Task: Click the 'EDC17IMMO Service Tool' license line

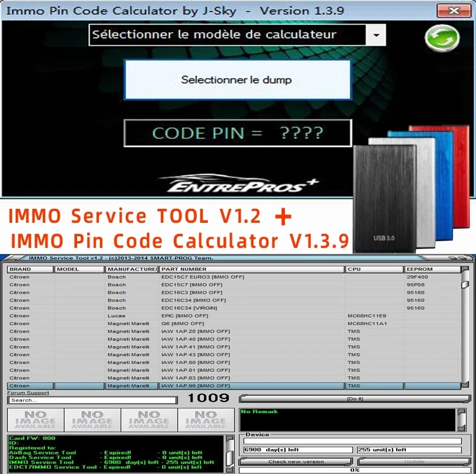Action: click(106, 467)
